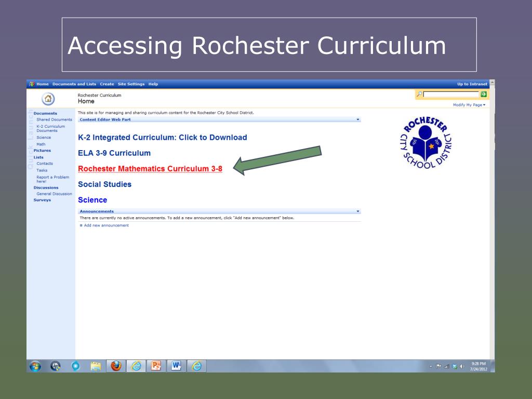Open Content Editor Web Part dropdown arrow

tap(357, 119)
